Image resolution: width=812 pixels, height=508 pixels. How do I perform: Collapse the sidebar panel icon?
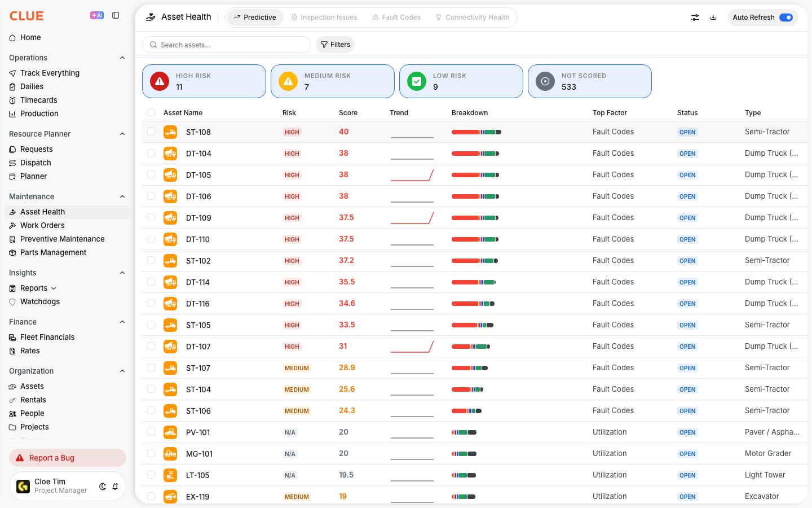[116, 16]
